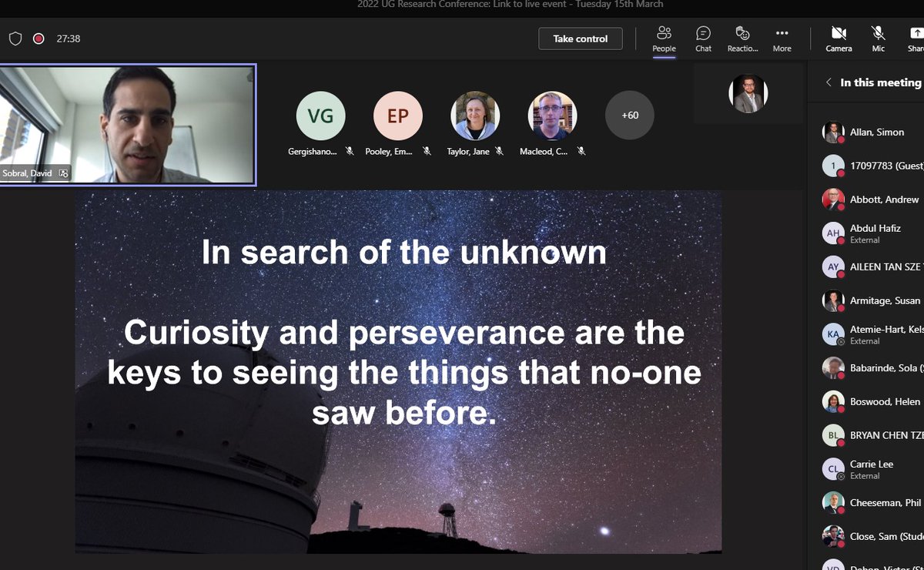Show the +60 additional participants
924x570 pixels.
click(630, 116)
